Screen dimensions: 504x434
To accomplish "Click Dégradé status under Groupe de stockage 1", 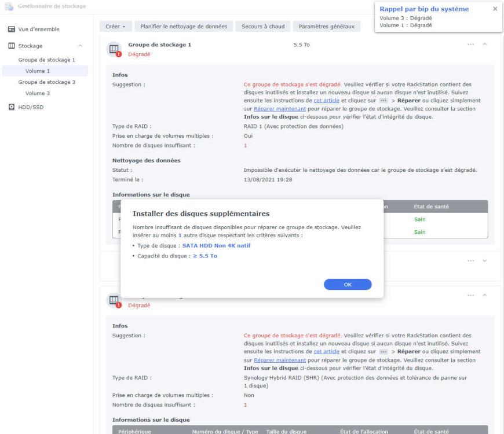I will 139,54.
